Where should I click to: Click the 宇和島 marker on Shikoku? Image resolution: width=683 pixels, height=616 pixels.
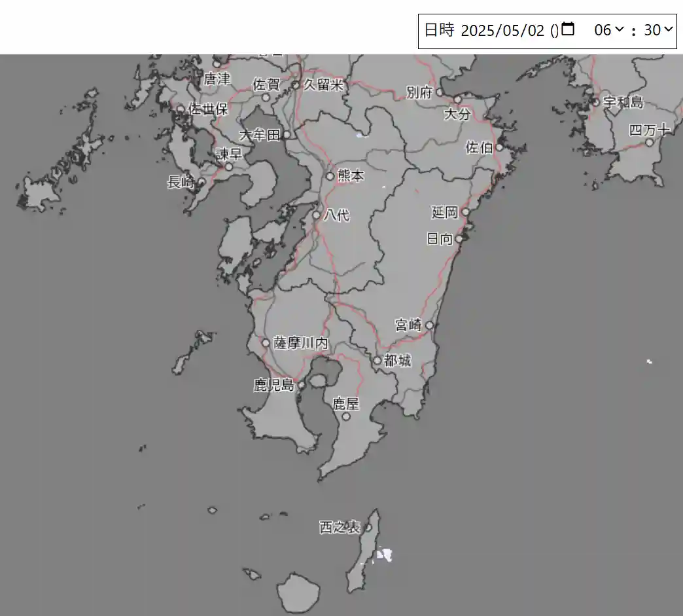tap(595, 102)
